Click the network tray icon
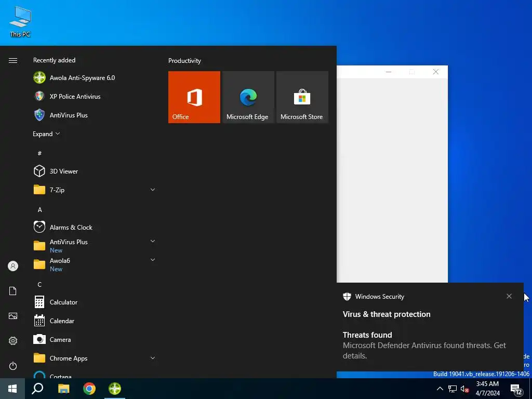The image size is (532, 399). 453,389
